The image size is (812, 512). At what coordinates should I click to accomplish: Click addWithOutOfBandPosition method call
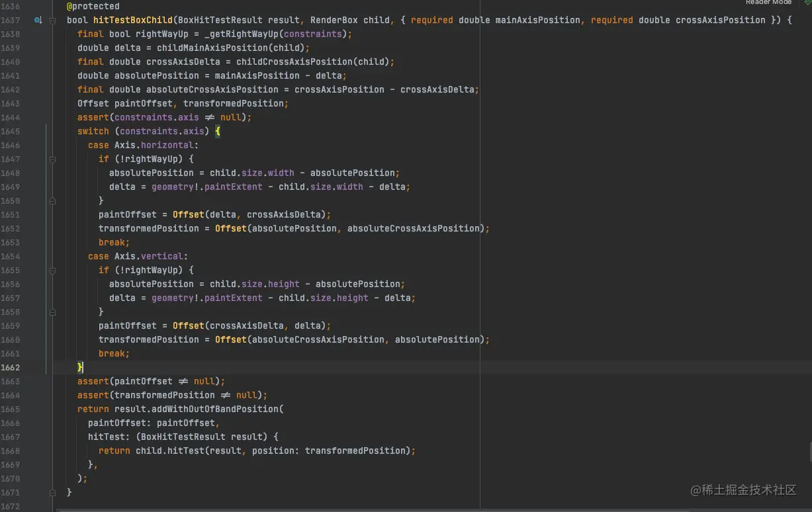[x=215, y=409]
